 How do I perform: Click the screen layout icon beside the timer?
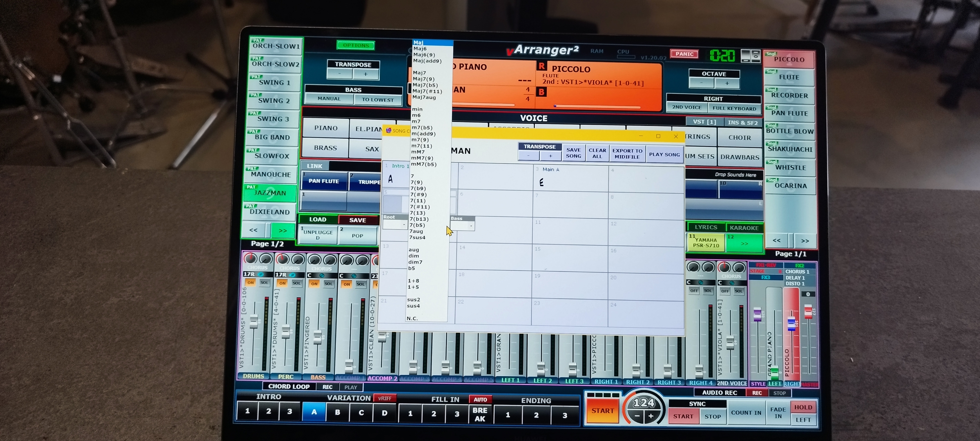pos(751,56)
